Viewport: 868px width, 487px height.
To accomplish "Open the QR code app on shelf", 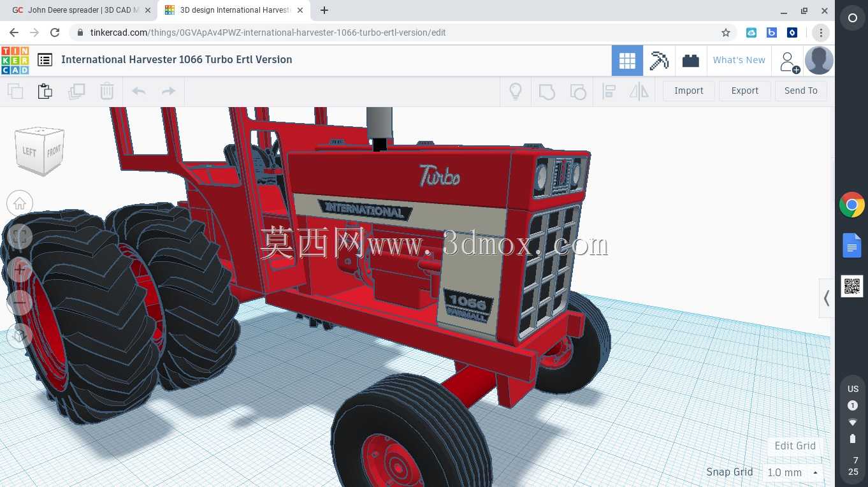I will (x=852, y=286).
